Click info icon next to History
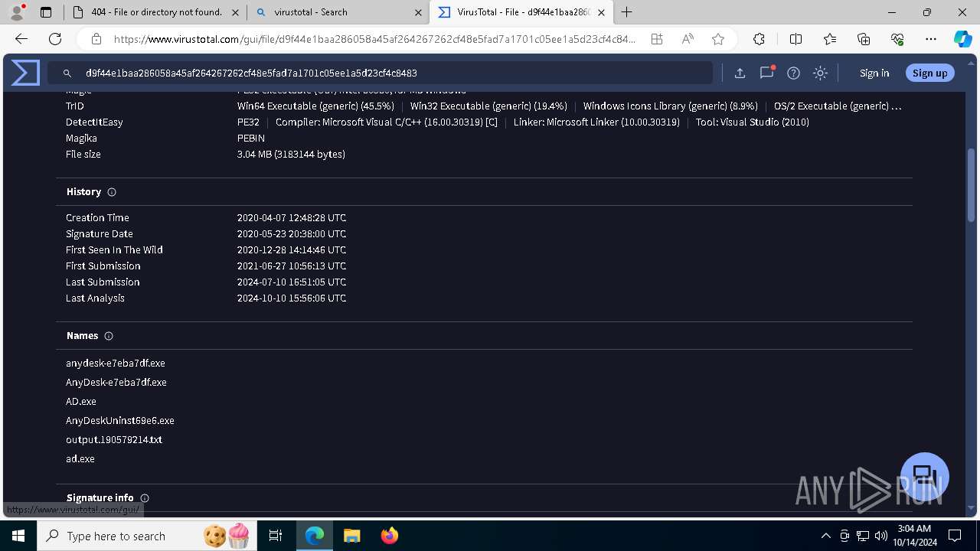The height and width of the screenshot is (551, 980). pos(112,192)
